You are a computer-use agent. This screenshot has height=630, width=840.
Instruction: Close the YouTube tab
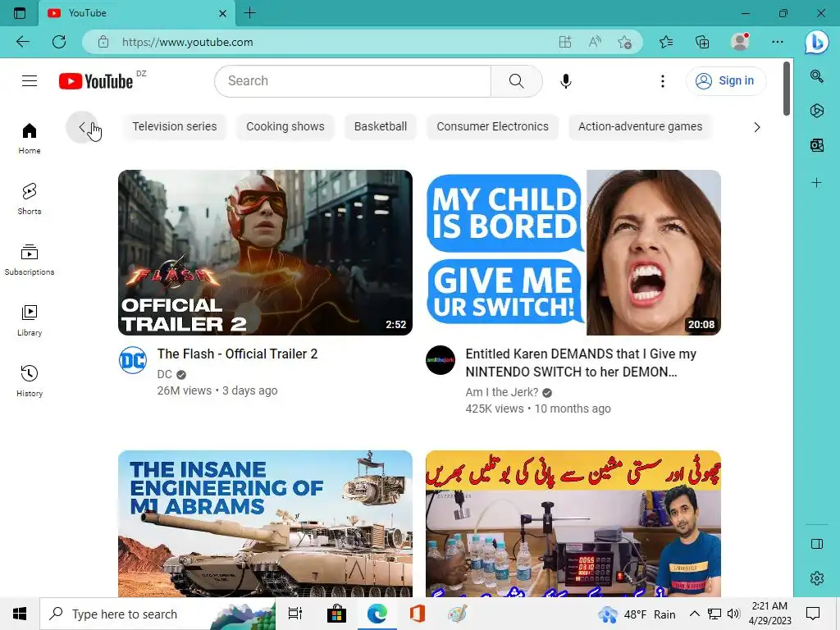(x=223, y=13)
